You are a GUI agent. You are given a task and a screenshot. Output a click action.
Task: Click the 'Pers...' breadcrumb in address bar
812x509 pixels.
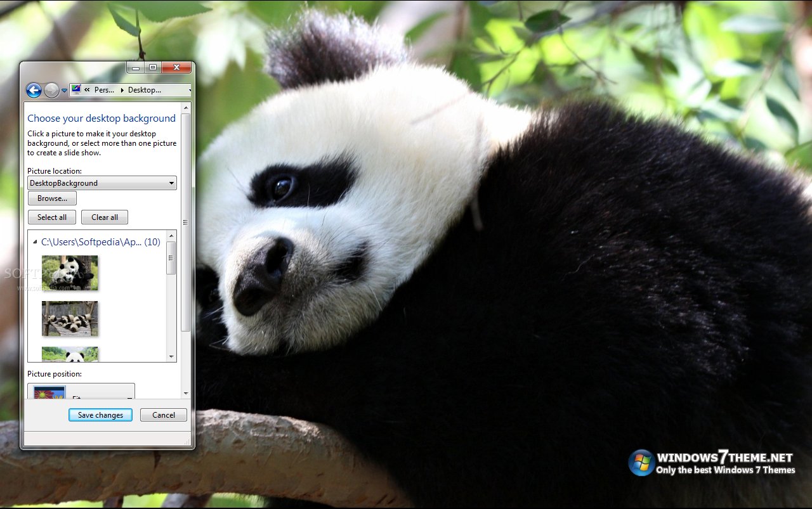105,90
